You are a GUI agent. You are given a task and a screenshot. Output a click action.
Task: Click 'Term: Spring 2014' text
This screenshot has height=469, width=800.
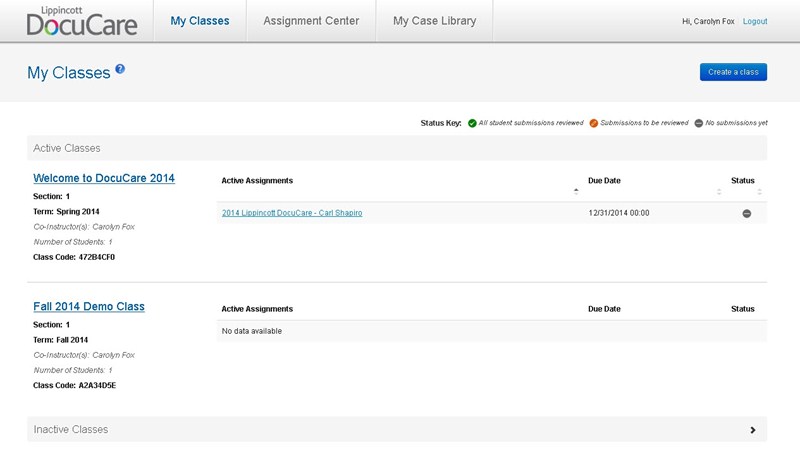pyautogui.click(x=66, y=211)
